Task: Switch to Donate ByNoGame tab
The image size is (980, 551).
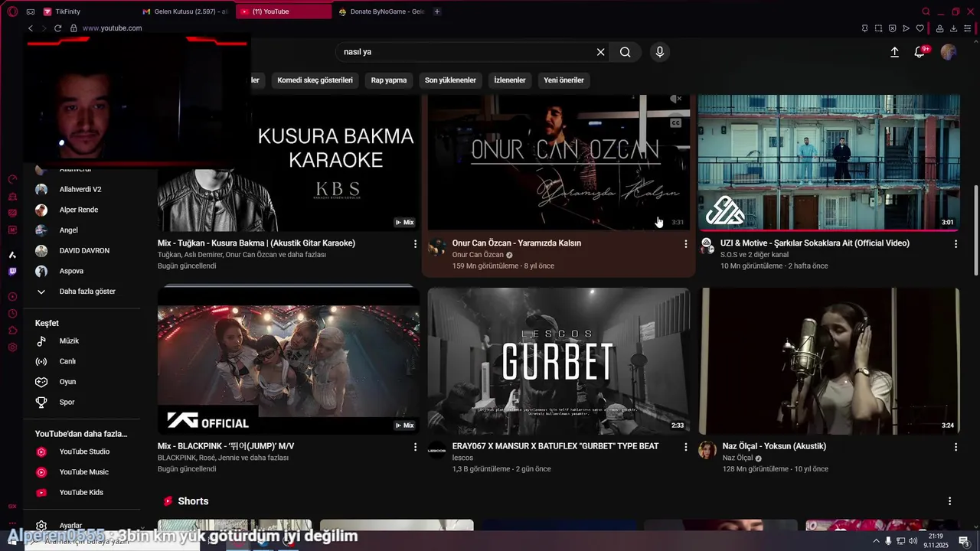Action: 381,11
